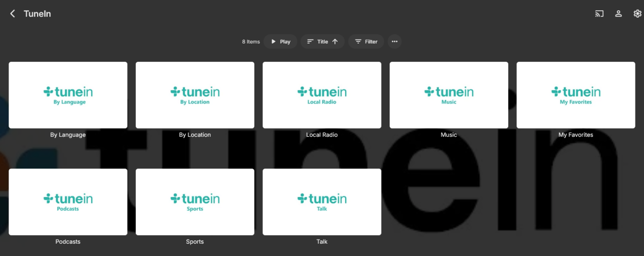644x256 pixels.
Task: Click the 'Sports' caption text
Action: coord(195,242)
